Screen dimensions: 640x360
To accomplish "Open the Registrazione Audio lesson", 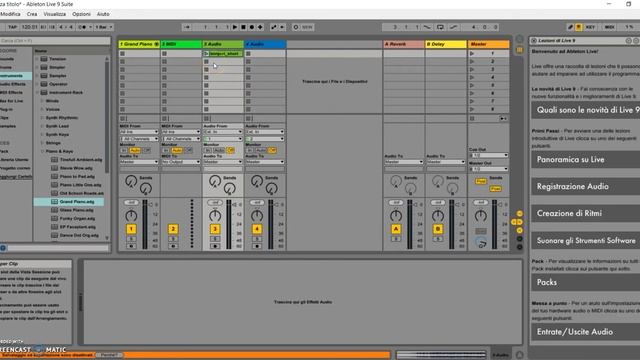I will 586,187.
